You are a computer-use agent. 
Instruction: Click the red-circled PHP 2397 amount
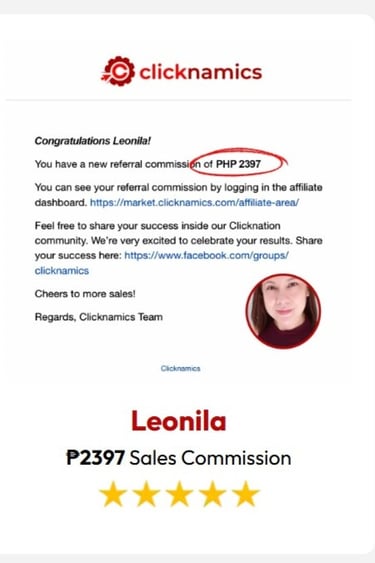[x=238, y=164]
